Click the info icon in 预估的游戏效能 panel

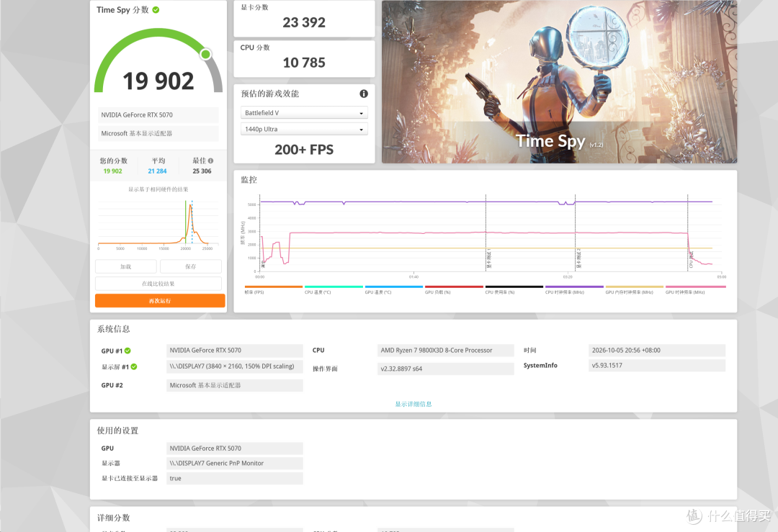pos(364,94)
